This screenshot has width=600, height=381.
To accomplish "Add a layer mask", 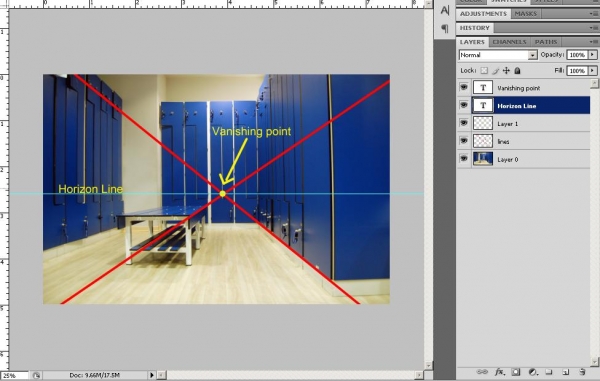I will pyautogui.click(x=516, y=372).
